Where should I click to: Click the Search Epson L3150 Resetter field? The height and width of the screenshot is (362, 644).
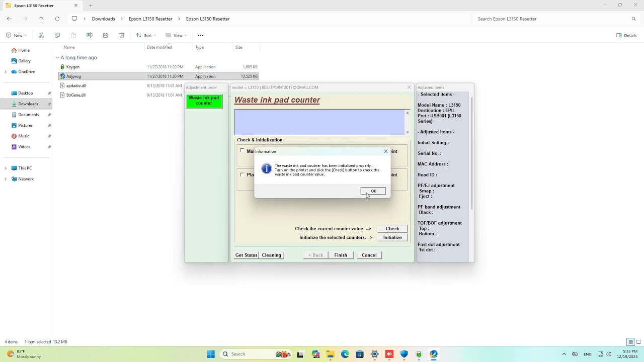[556, 19]
